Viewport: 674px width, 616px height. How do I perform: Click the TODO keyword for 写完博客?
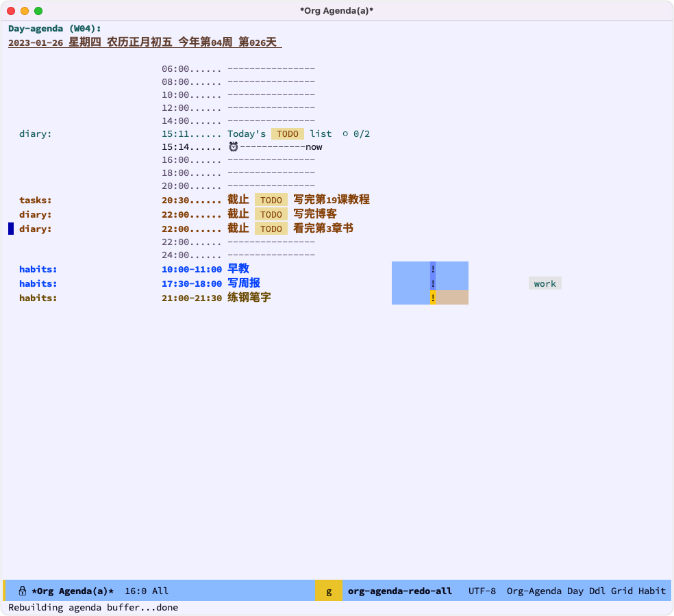(x=271, y=214)
